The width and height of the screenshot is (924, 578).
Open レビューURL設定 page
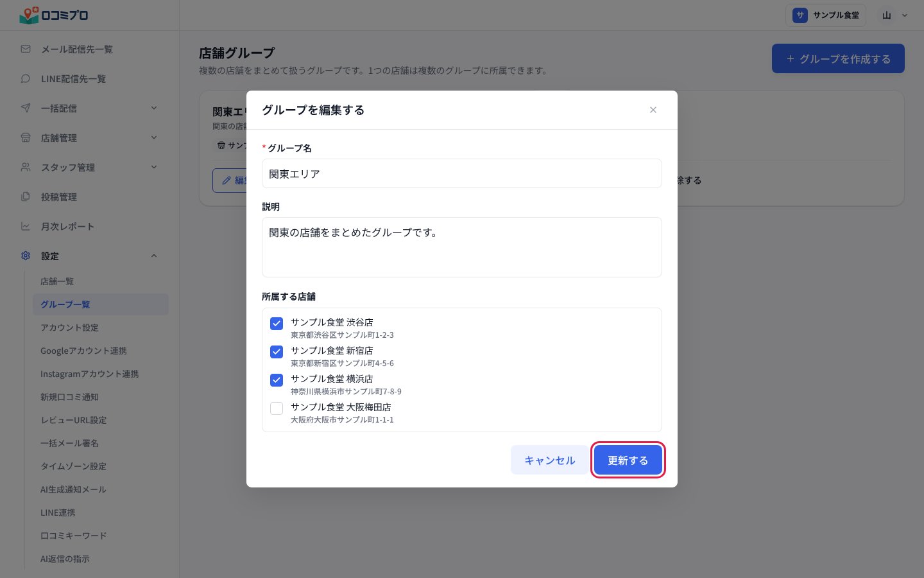101,420
